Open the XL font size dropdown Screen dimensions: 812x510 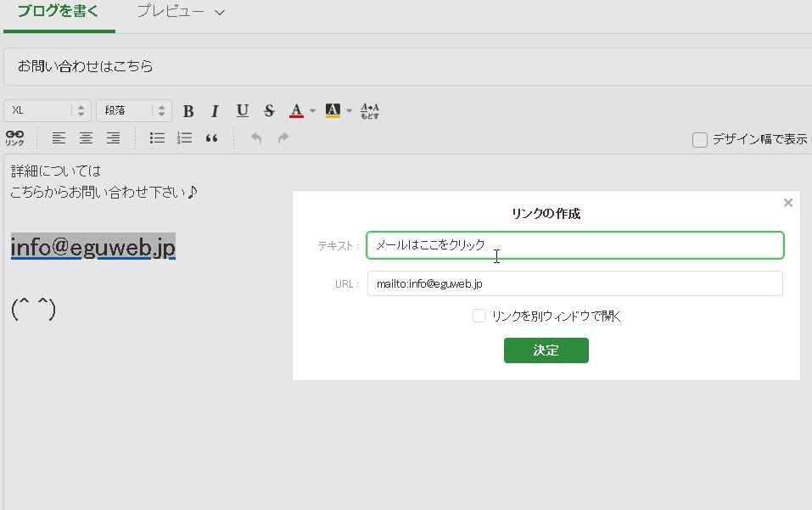[47, 111]
